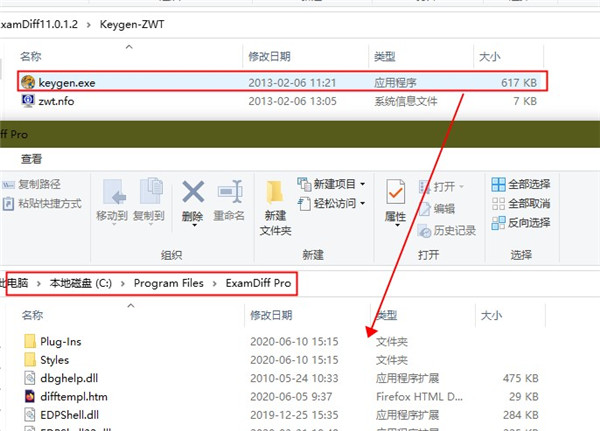The height and width of the screenshot is (431, 600).
Task: Click the 475 KB size cell
Action: click(x=520, y=378)
